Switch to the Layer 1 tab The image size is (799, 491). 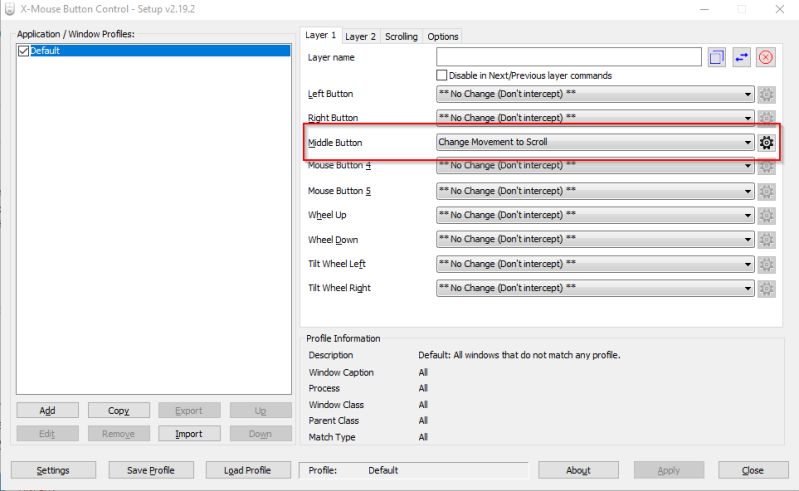click(321, 35)
